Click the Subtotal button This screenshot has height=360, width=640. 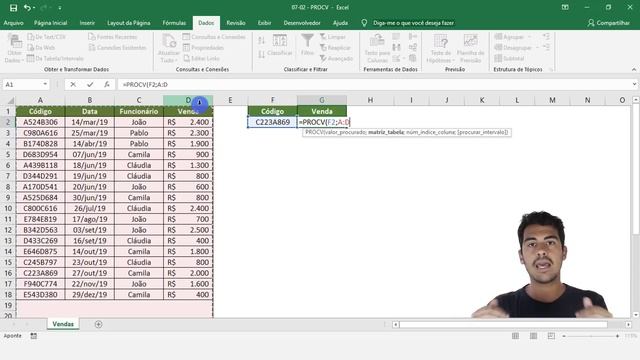[509, 58]
